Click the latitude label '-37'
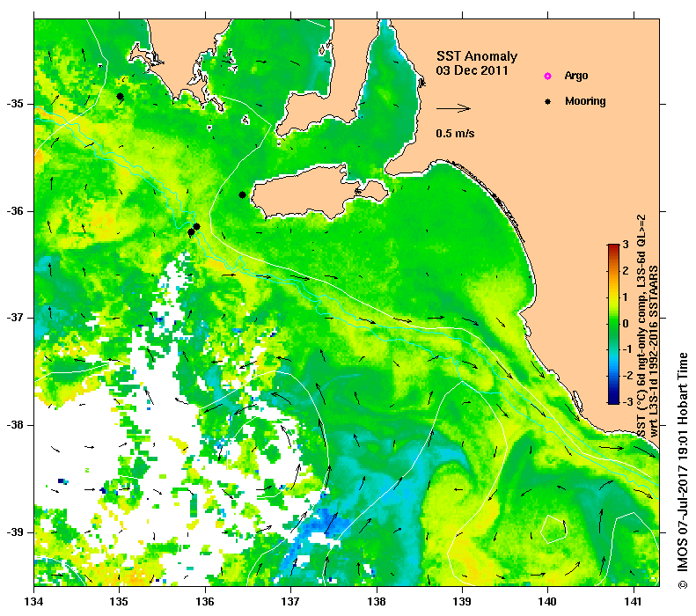 [x=16, y=318]
